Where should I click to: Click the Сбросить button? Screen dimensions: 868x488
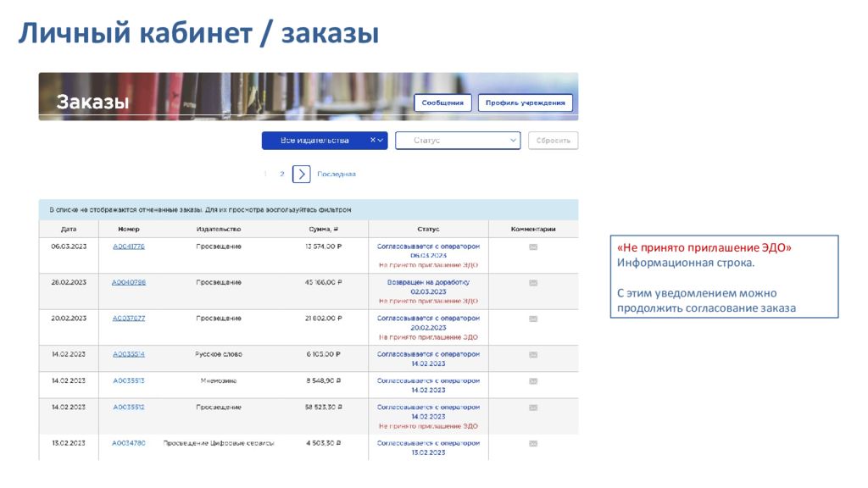pos(553,140)
